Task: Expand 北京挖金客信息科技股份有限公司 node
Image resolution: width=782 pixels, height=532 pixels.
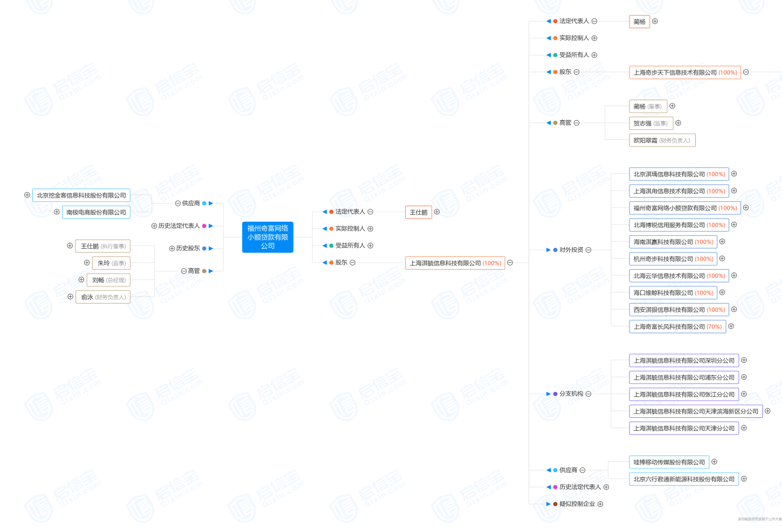Action: pos(27,195)
